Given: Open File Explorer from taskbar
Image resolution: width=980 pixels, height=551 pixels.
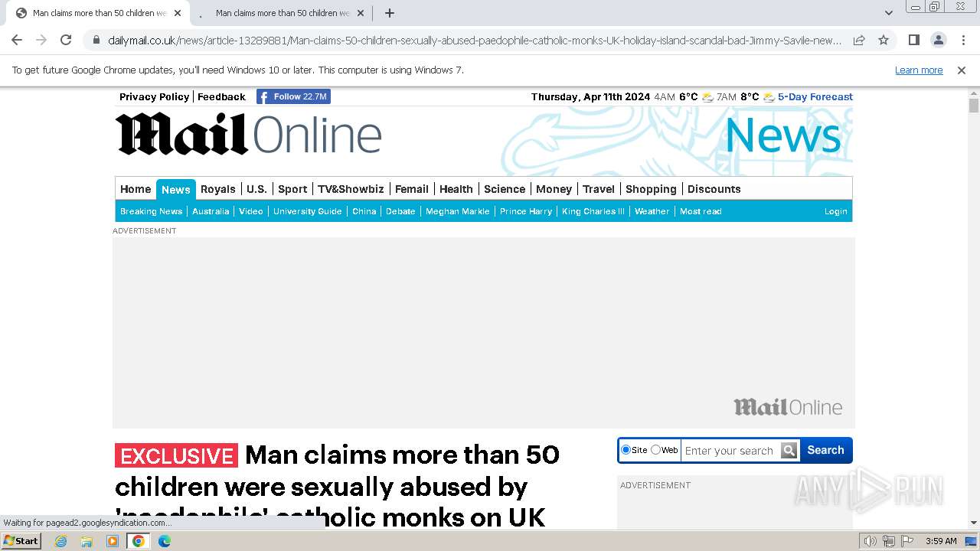Looking at the screenshot, I should click(87, 541).
